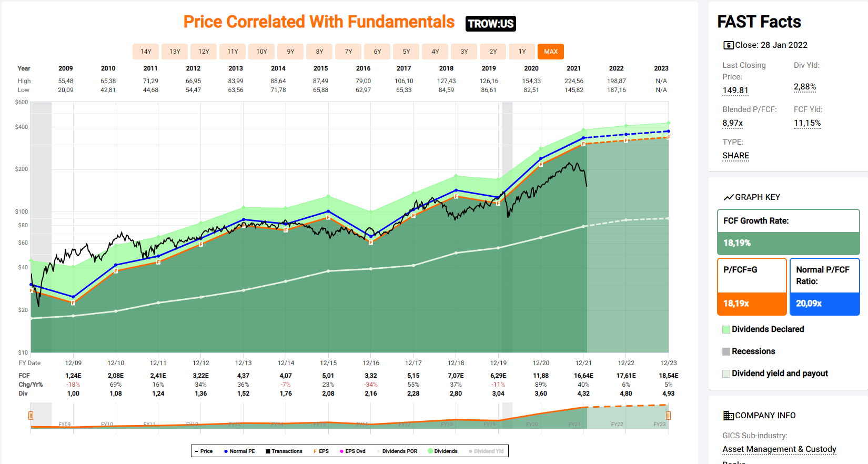Click the Company Info table icon
Image resolution: width=868 pixels, height=464 pixels.
[x=728, y=416]
